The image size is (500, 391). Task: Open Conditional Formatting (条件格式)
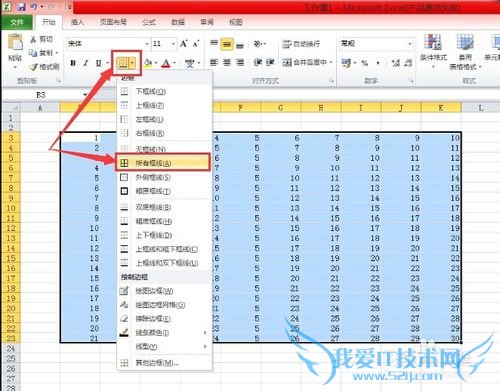click(x=433, y=51)
